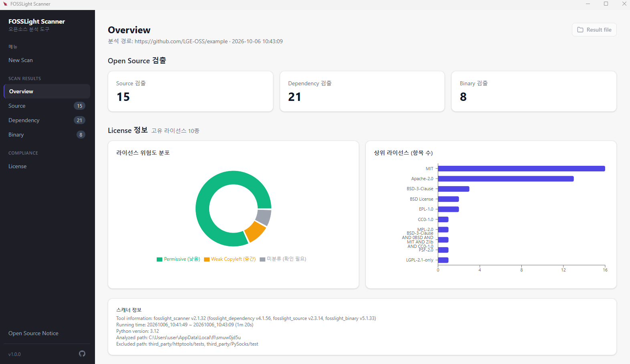Click the FOSSLight logo in title bar

(5, 4)
